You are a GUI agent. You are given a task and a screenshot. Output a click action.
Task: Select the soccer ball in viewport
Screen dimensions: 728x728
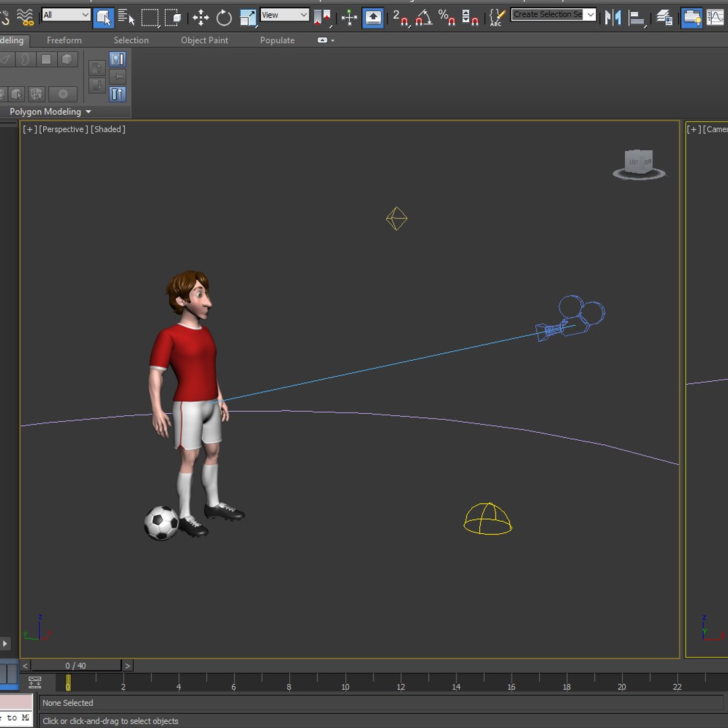pos(161,523)
